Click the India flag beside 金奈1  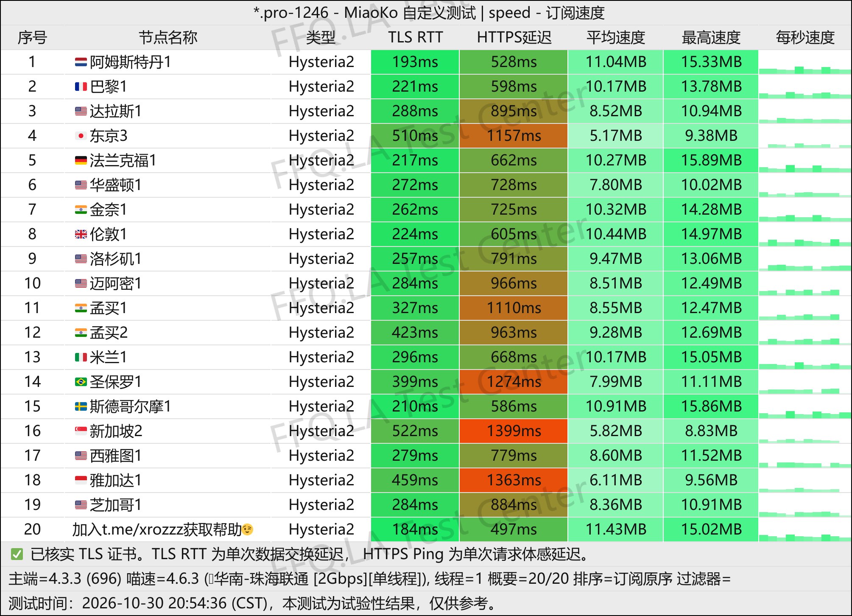click(x=81, y=210)
